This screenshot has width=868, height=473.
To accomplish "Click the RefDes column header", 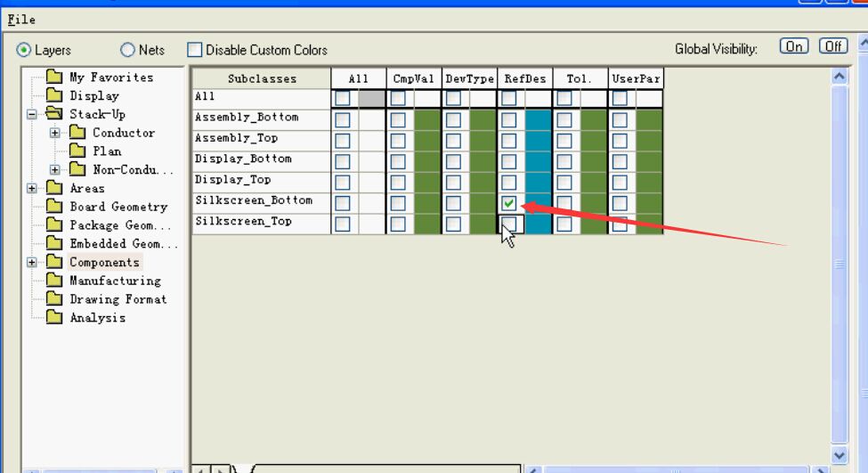I will [524, 78].
